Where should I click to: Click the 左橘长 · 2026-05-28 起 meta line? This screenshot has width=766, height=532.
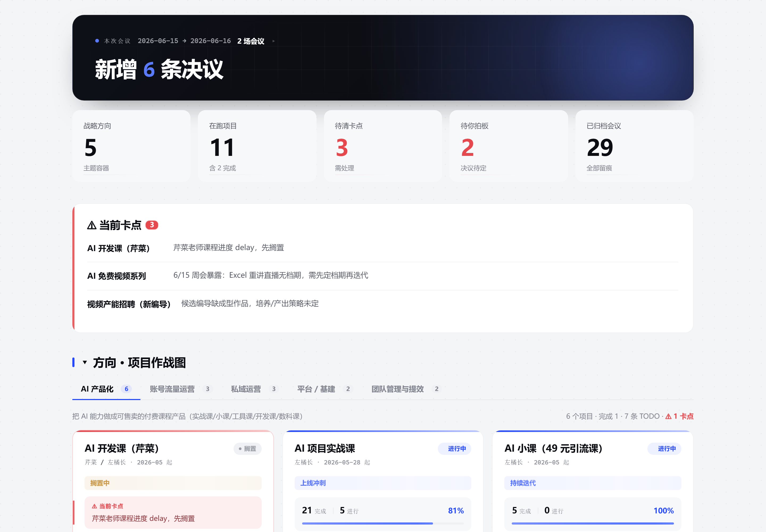[332, 462]
